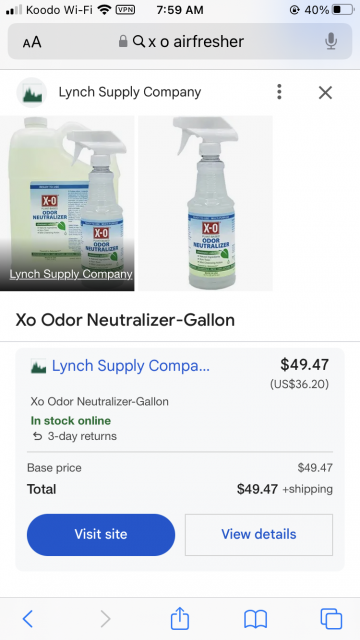Screen dimensions: 360x640
Task: Select the single spray bottle thumbnail
Action: (205, 203)
